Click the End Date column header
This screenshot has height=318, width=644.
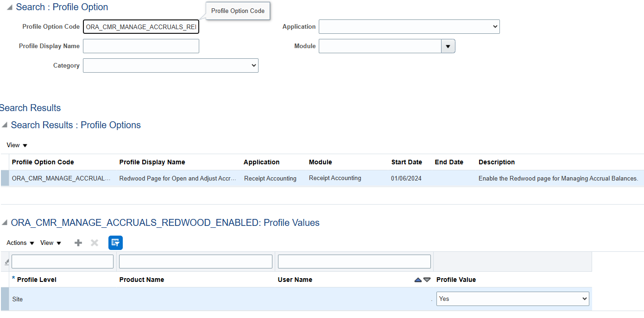[x=449, y=162]
